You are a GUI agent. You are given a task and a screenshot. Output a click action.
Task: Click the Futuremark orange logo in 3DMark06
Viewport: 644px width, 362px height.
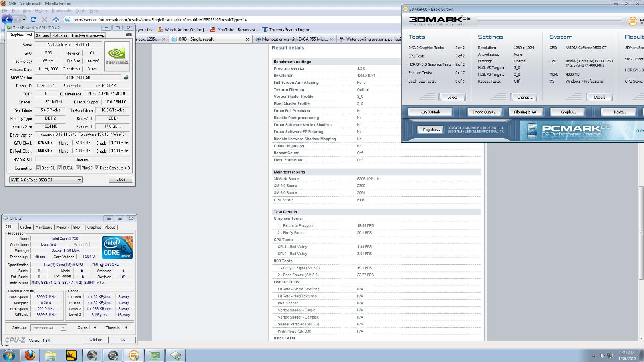(633, 21)
